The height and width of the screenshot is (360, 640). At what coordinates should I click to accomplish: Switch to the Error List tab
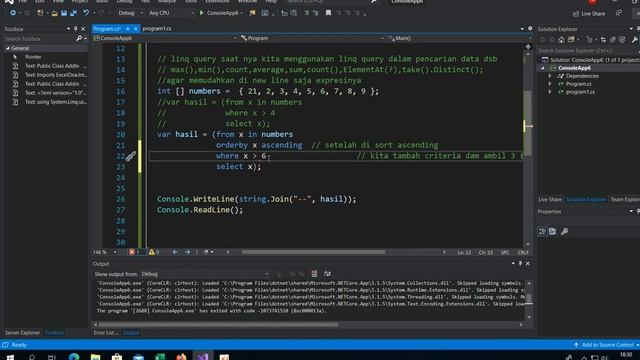(x=106, y=333)
